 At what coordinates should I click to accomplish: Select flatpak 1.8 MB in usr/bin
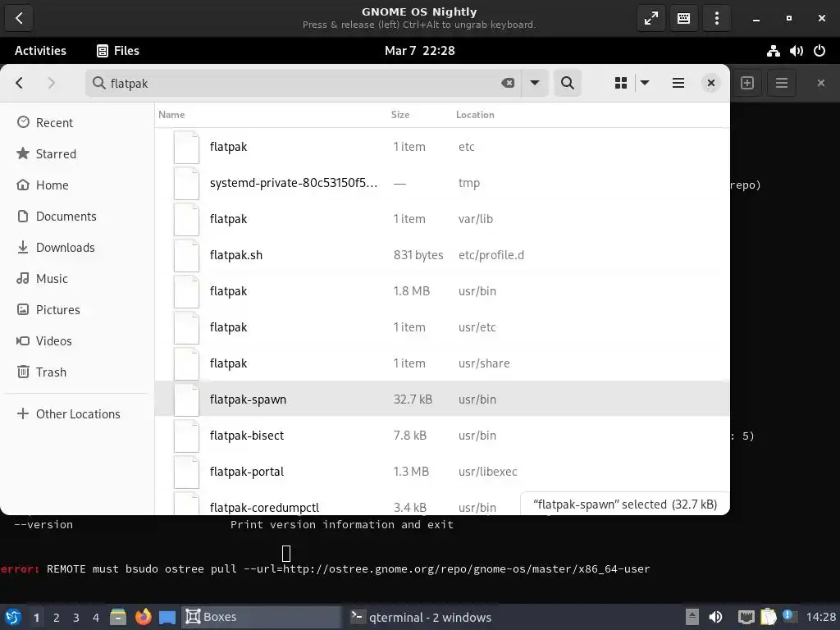[x=442, y=291]
